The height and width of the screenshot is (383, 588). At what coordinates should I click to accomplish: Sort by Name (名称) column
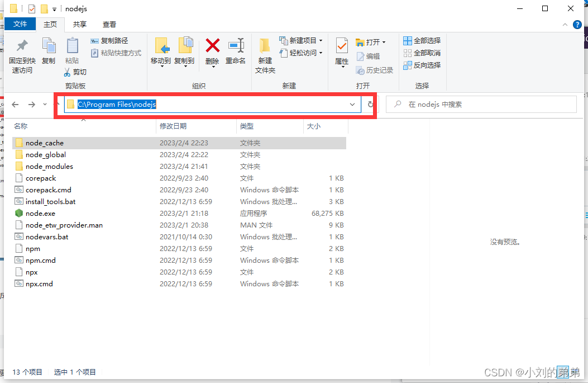tap(21, 126)
